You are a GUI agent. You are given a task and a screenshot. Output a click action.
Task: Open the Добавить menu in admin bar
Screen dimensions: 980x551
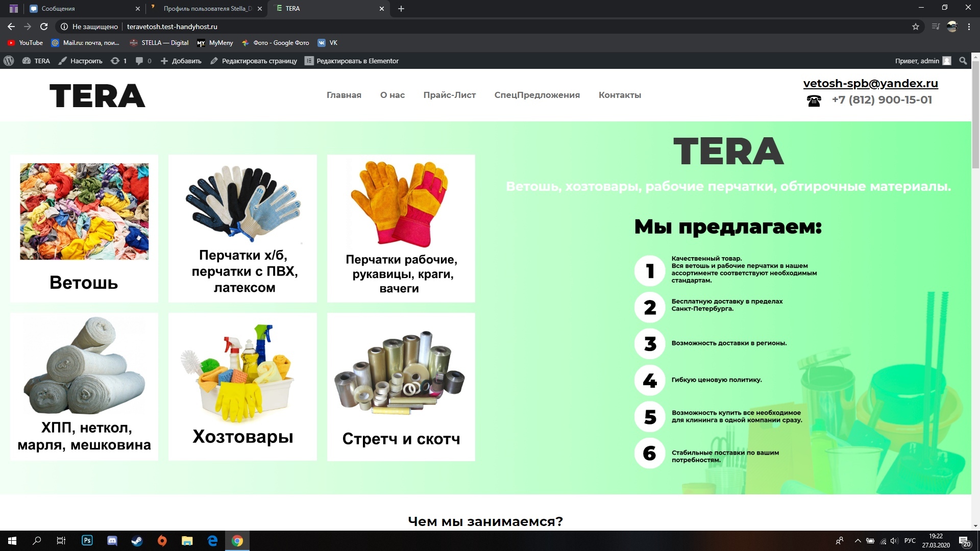coord(181,61)
